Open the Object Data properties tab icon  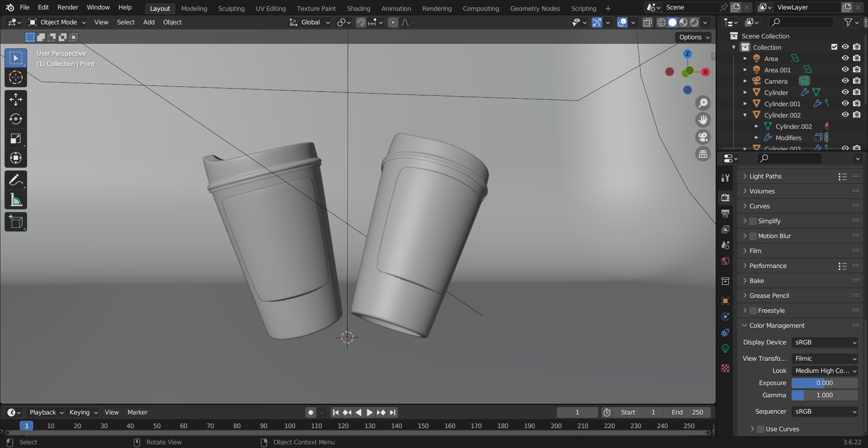(x=726, y=349)
